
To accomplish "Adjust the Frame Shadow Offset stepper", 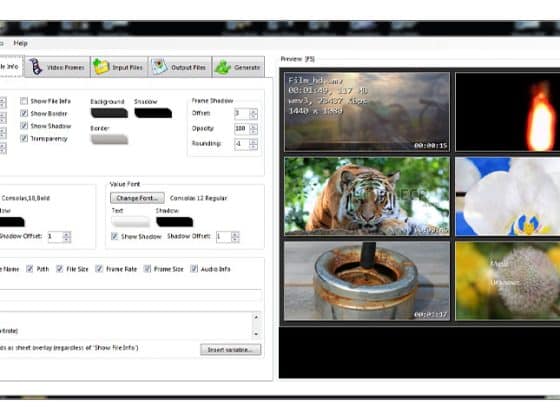I will coord(253,114).
